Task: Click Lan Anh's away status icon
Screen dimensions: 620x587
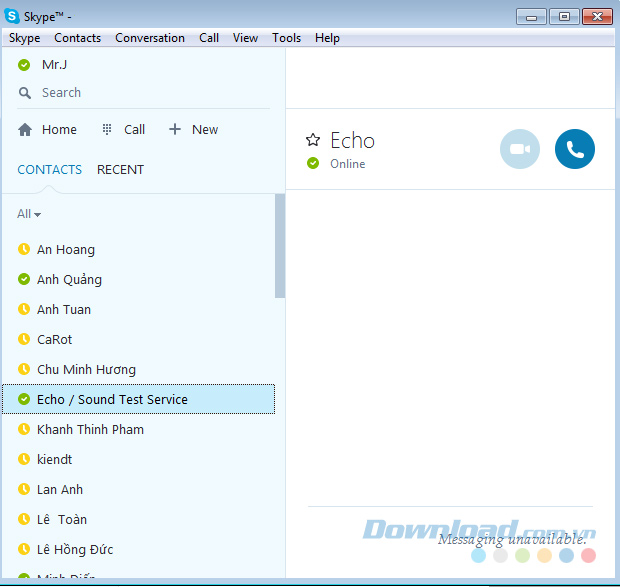Action: (24, 489)
